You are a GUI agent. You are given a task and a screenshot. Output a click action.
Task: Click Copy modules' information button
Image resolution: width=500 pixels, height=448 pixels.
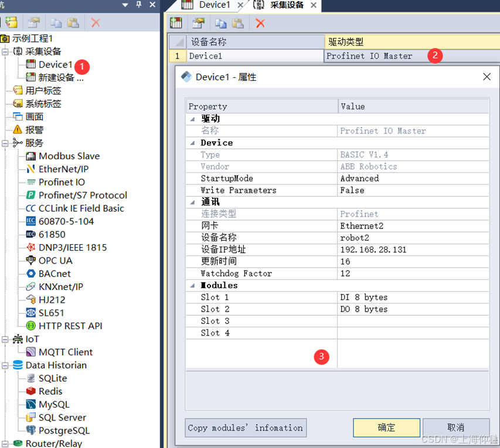[x=245, y=428]
